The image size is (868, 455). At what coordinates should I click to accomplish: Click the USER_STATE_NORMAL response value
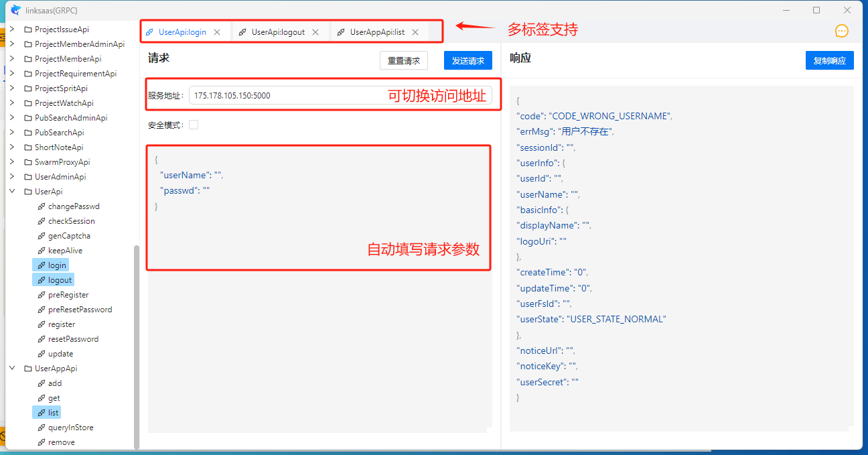pos(616,320)
